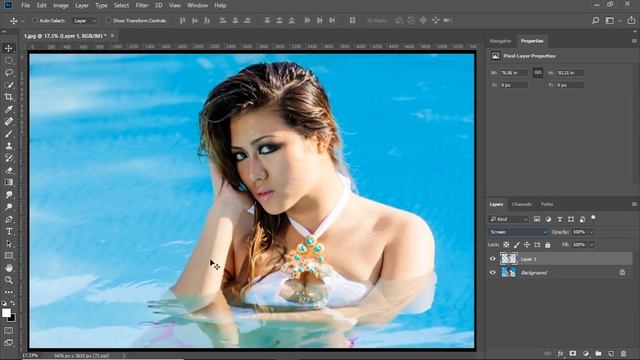640x360 pixels.
Task: Create a new group folder icon
Action: click(x=598, y=353)
